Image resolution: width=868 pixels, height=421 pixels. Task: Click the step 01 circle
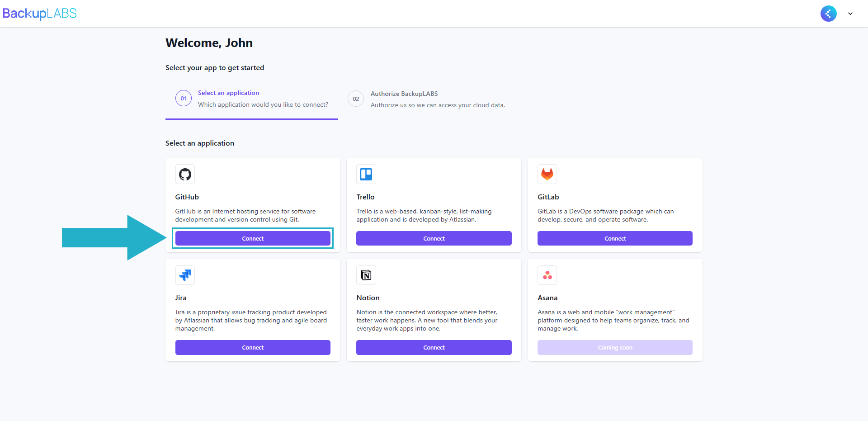coord(184,98)
